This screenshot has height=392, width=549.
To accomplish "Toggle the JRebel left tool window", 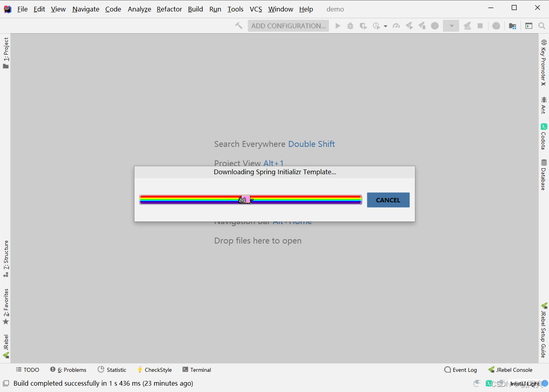I will [x=6, y=346].
